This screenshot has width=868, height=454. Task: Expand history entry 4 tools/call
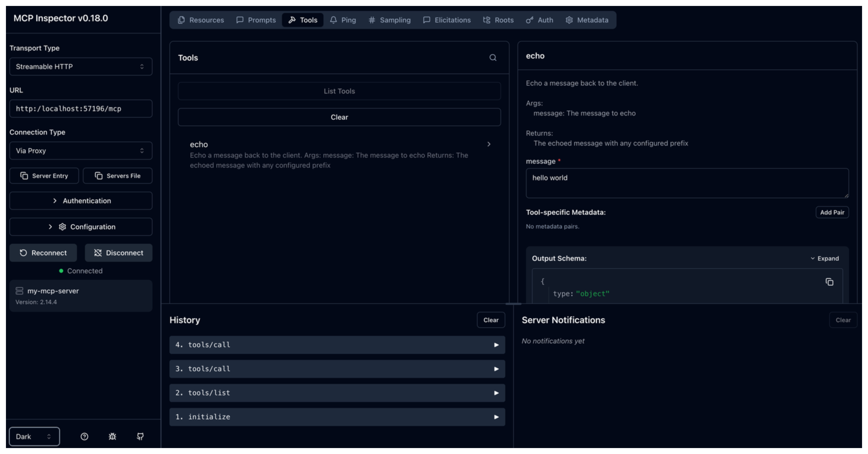pyautogui.click(x=337, y=345)
